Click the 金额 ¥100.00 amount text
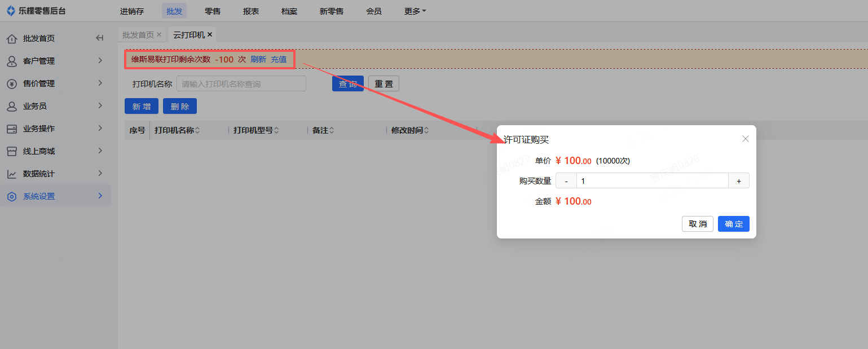868x349 pixels. (x=574, y=201)
